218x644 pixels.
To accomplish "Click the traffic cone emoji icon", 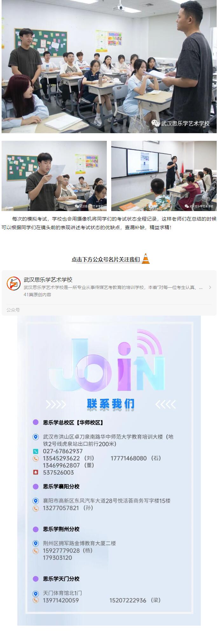I will [146, 259].
